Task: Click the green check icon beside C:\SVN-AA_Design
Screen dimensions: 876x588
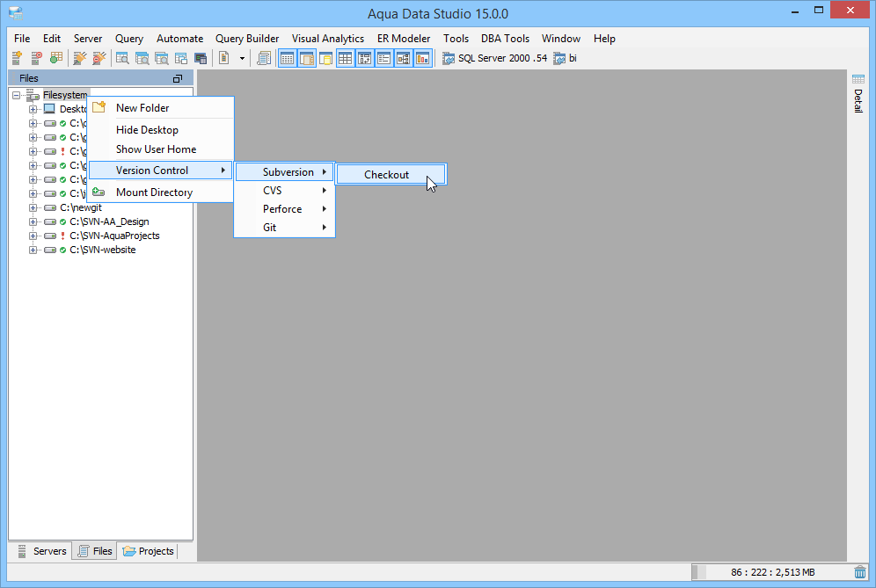Action: [63, 222]
